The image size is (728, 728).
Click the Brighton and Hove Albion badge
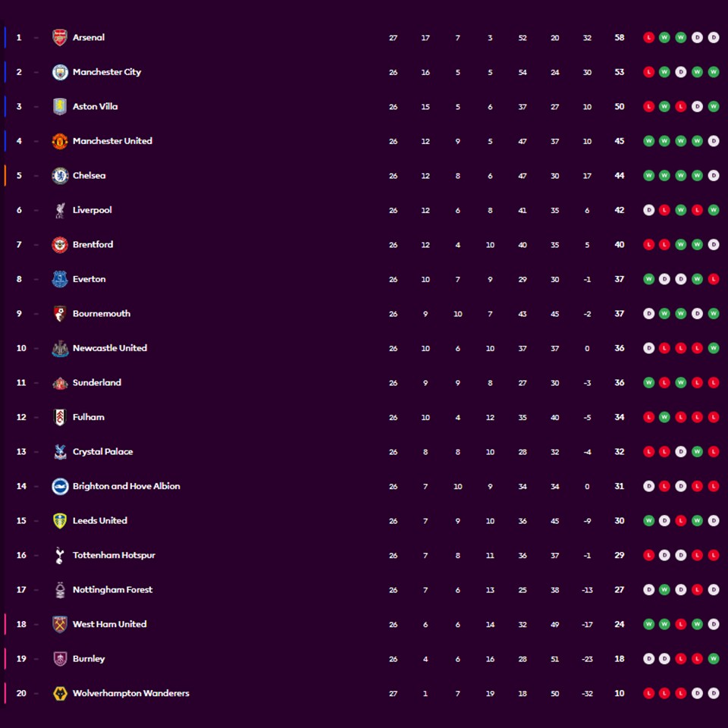point(60,486)
